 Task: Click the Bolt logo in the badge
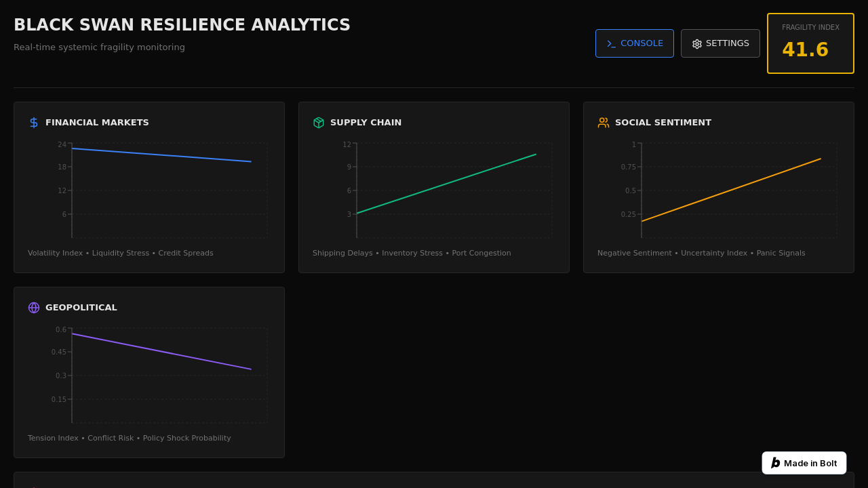click(775, 463)
